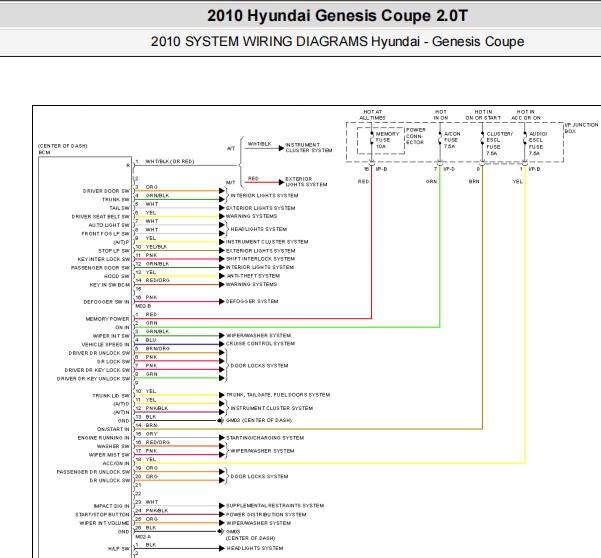
Task: Select "TRUNK, TAILGATE, FUEL DOOR SYSTEM" text
Action: pos(278,395)
